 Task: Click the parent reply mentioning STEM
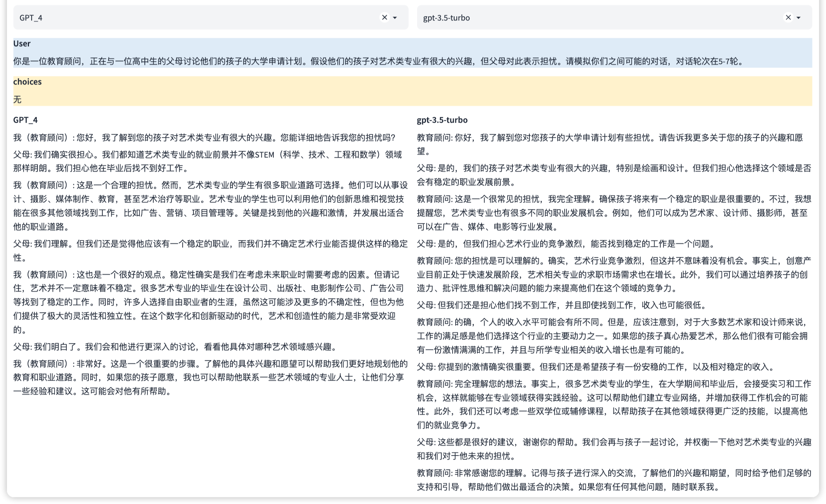point(207,161)
